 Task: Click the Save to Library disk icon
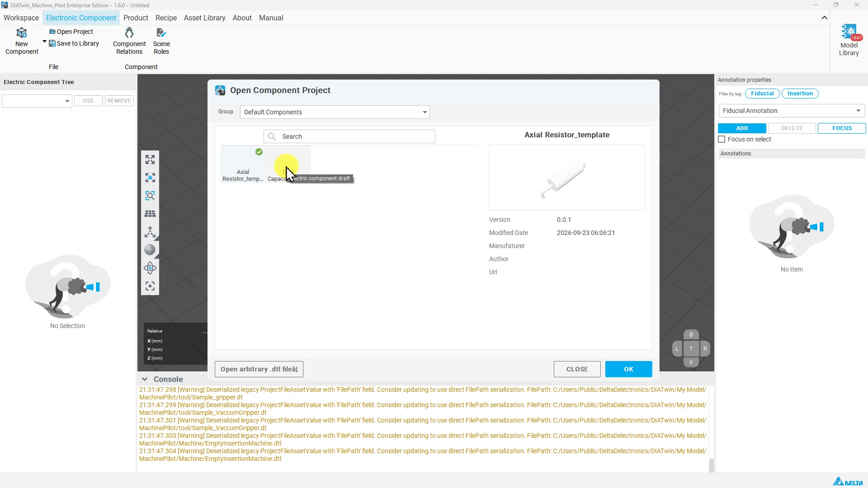pos(52,43)
